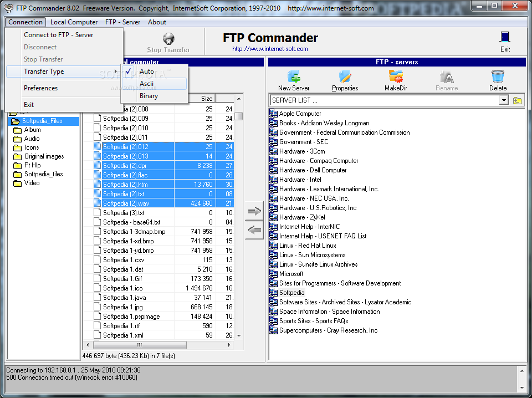Click the go up folder icon beside server list

pos(517,100)
